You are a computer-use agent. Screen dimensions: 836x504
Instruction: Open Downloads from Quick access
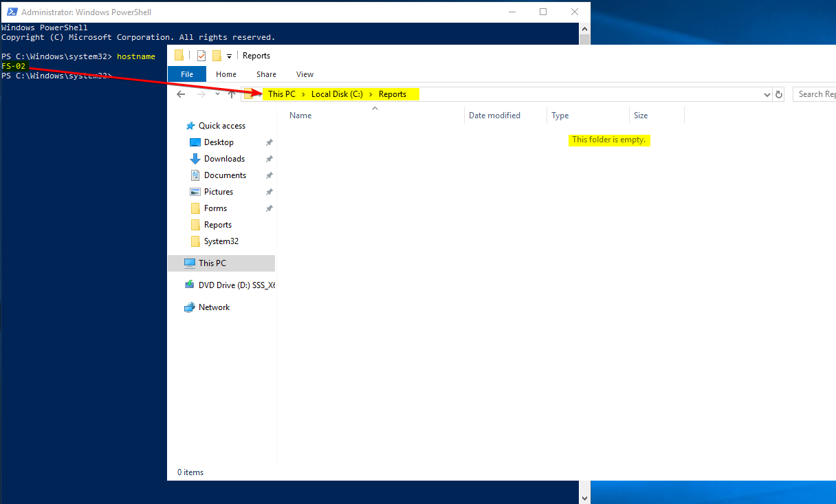tap(224, 159)
